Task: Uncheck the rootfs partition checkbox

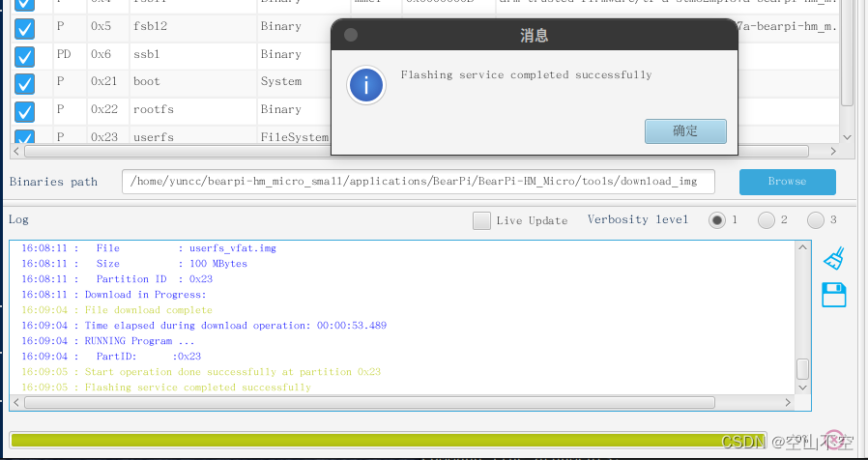Action: point(24,112)
